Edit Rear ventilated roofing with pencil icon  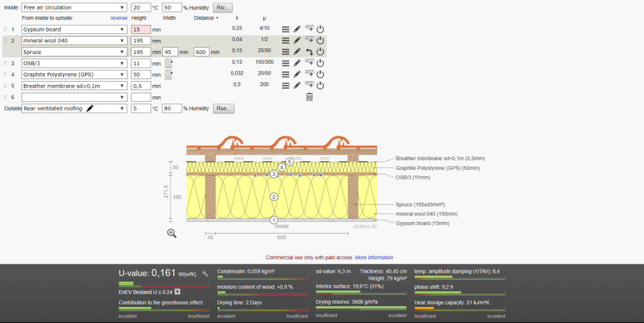click(x=90, y=108)
